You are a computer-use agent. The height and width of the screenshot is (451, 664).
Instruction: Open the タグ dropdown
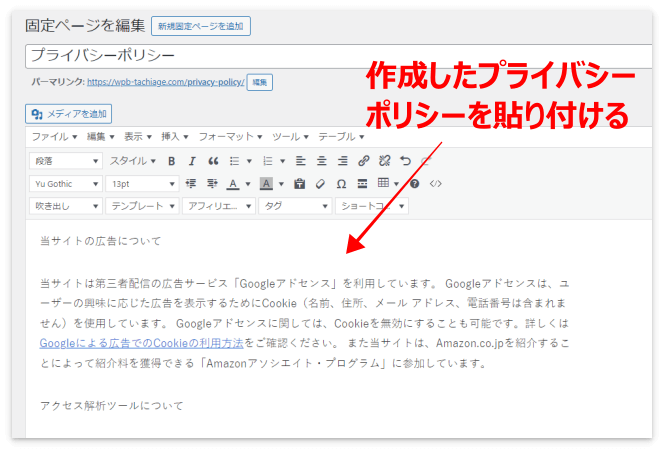[x=295, y=206]
